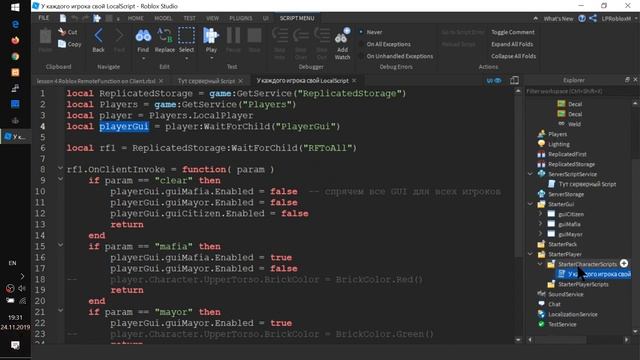Open Windows Start menu icon

click(15, 7)
